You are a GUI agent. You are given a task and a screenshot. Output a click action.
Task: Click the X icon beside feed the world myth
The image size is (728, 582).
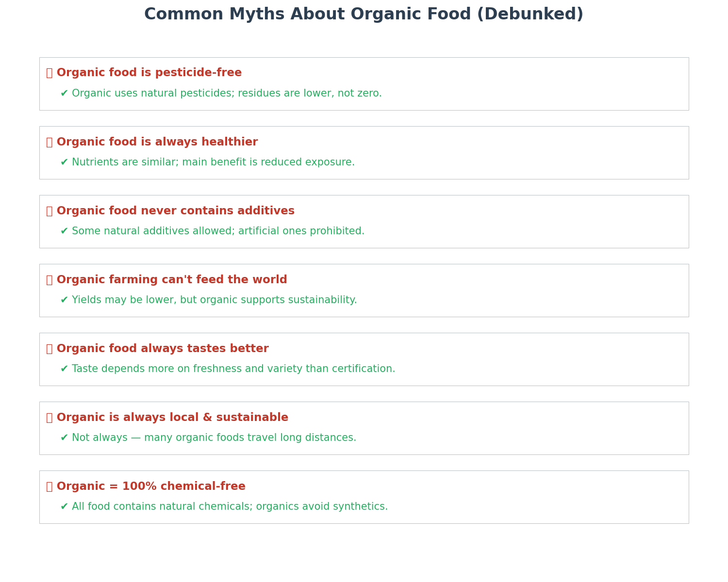(x=50, y=280)
